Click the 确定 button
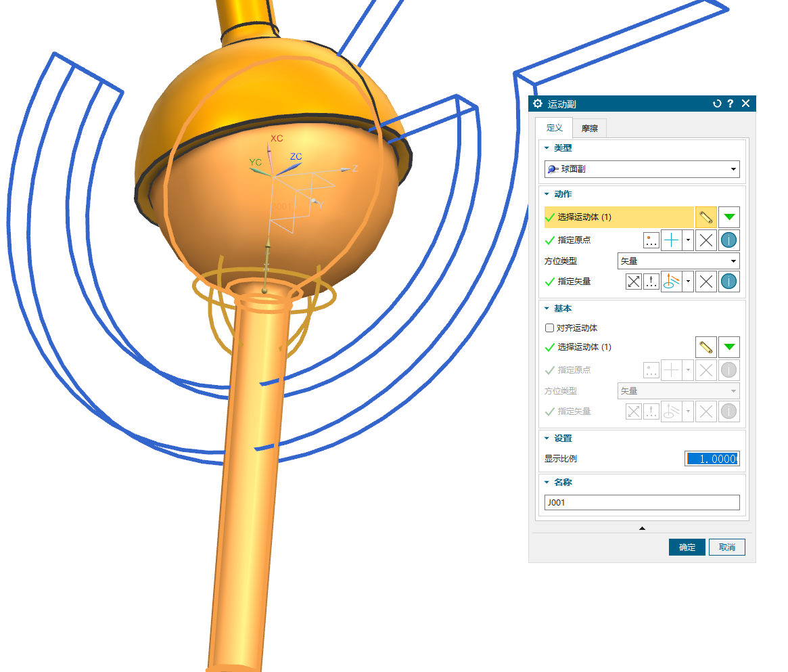This screenshot has height=672, width=788. pos(687,547)
